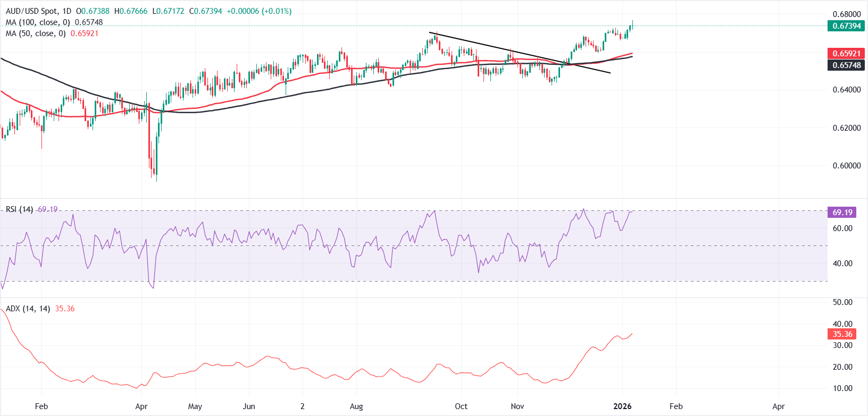This screenshot has height=416, width=868.
Task: Click the green 0.67394 current price tag
Action: [x=846, y=26]
